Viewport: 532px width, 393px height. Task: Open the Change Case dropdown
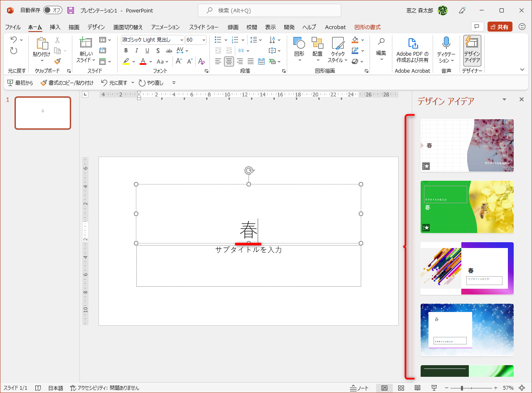click(163, 61)
